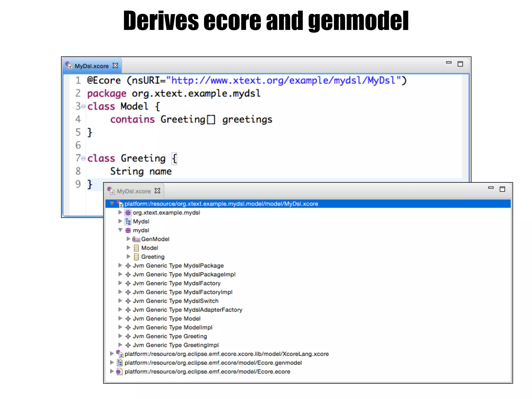Select Jvm Generic Type GreetingImpl item
The height and width of the screenshot is (399, 532).
176,345
